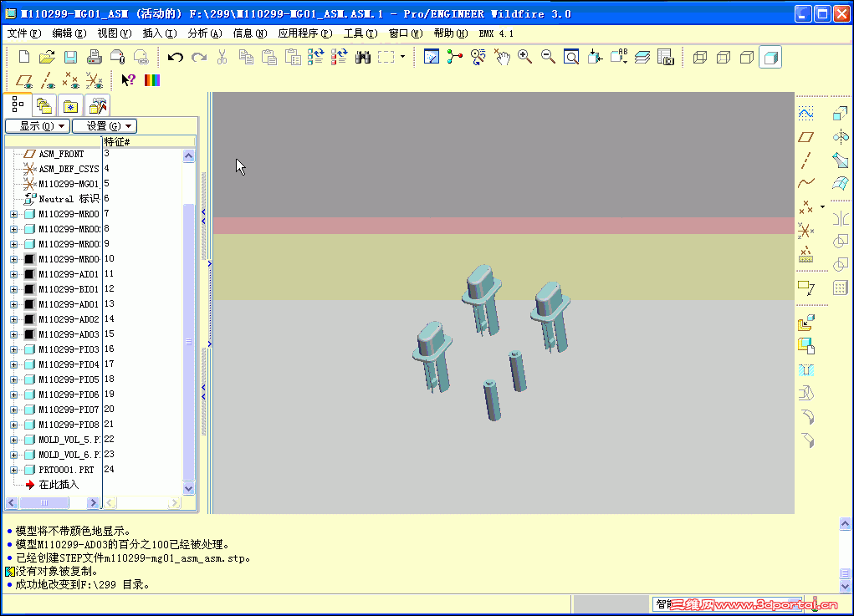The height and width of the screenshot is (616, 854).
Task: Open the find tool with the binoculars icon
Action: click(363, 57)
